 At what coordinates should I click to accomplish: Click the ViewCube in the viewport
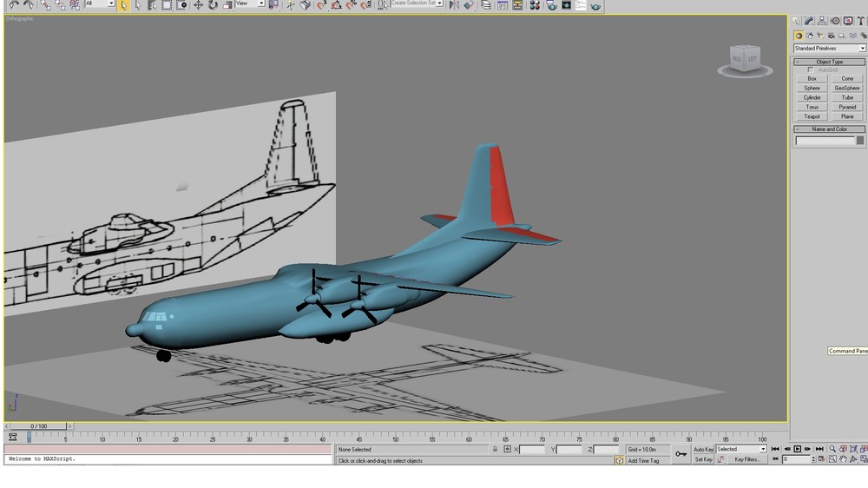coord(744,59)
